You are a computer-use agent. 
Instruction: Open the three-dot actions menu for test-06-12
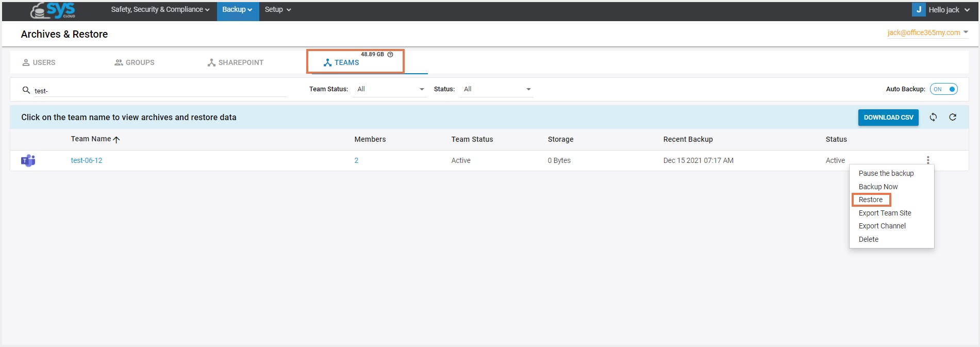pyautogui.click(x=928, y=160)
